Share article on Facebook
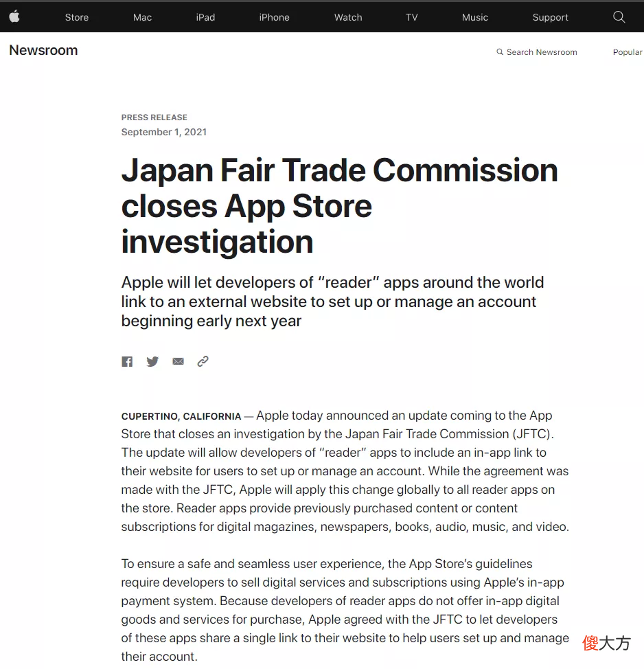Viewport: 644px width, 669px height. [x=127, y=362]
